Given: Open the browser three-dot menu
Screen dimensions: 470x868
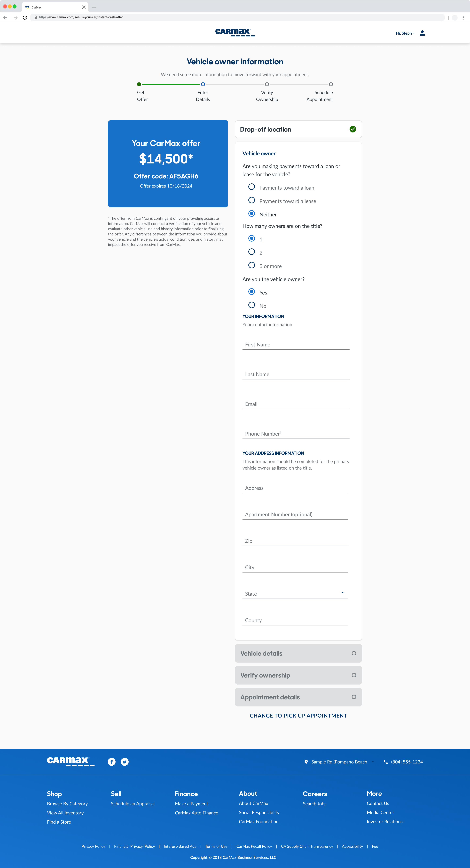Looking at the screenshot, I should point(464,17).
